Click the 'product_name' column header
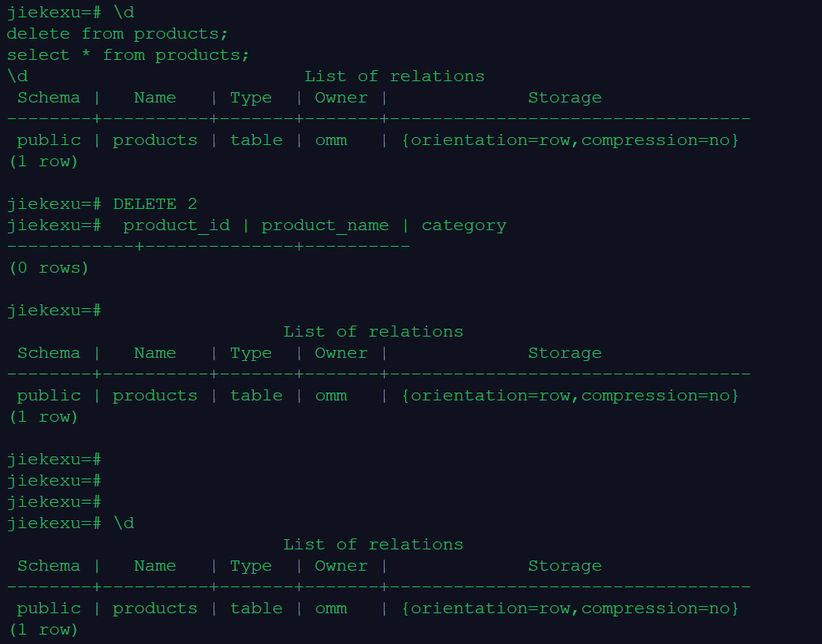This screenshot has width=822, height=644. click(x=325, y=225)
